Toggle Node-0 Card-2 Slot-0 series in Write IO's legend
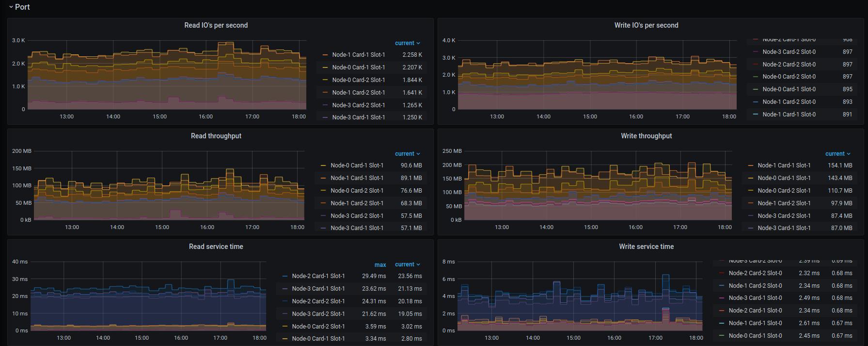This screenshot has width=868, height=346. (789, 77)
